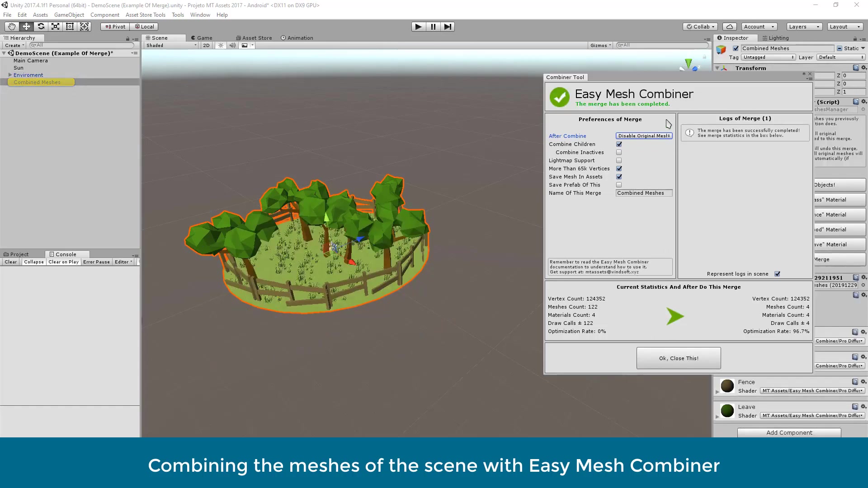
Task: Open Fence material help icon
Action: (x=855, y=382)
